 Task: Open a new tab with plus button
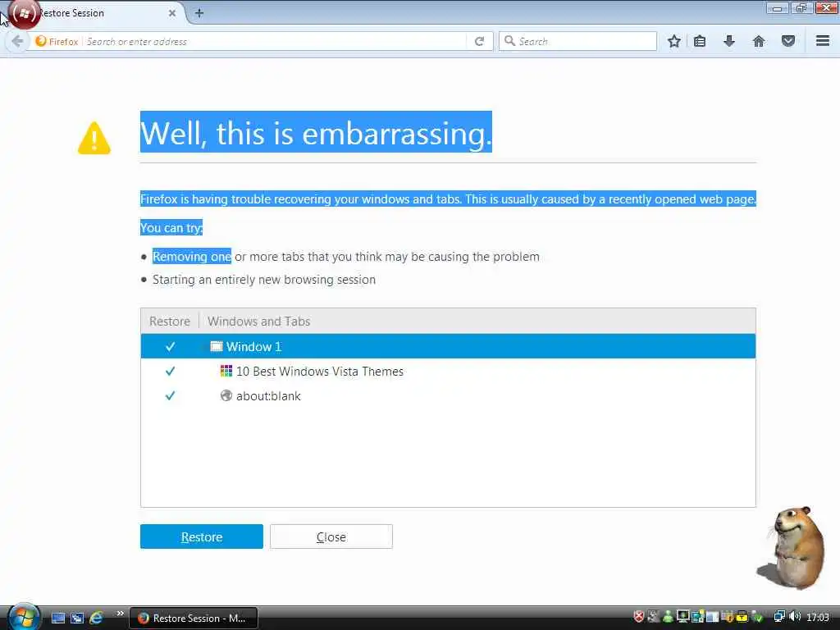tap(199, 13)
